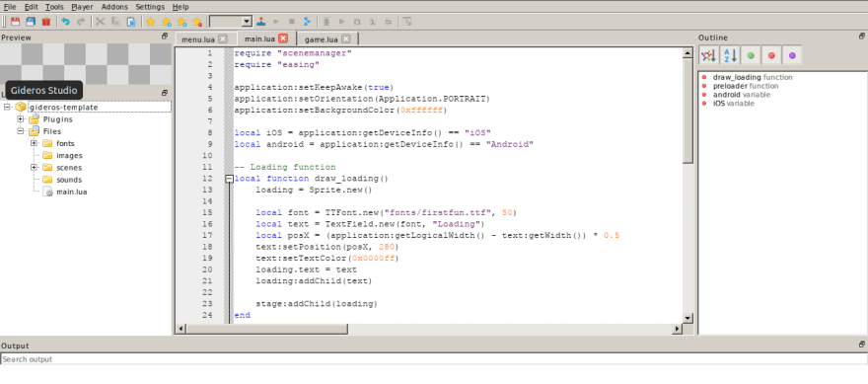The height and width of the screenshot is (384, 868).
Task: Click the red Save file toolbar icon
Action: [x=16, y=22]
